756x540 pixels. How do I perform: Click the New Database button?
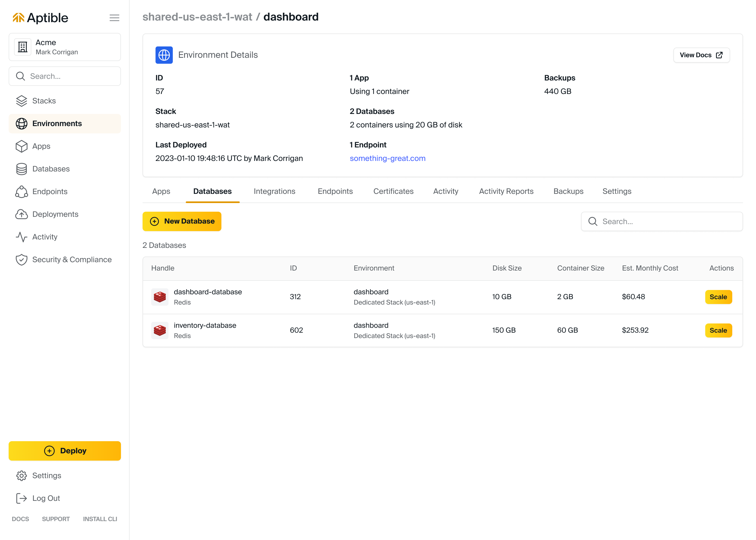182,221
